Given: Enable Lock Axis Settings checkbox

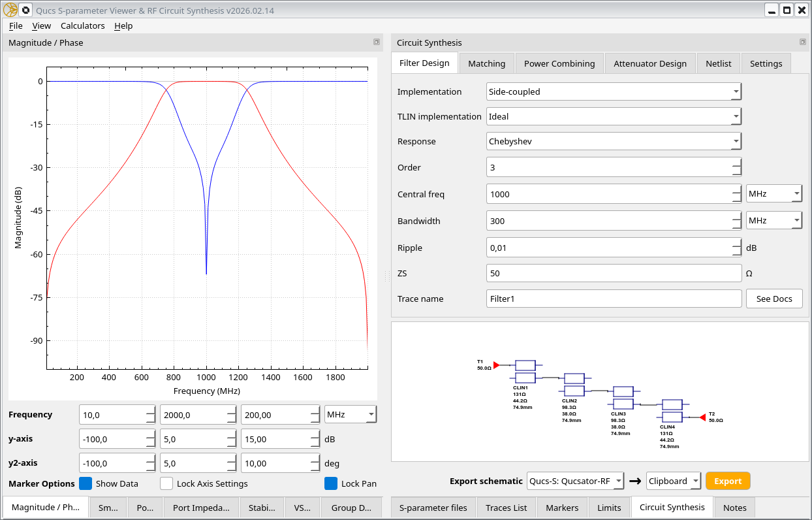Looking at the screenshot, I should [166, 484].
